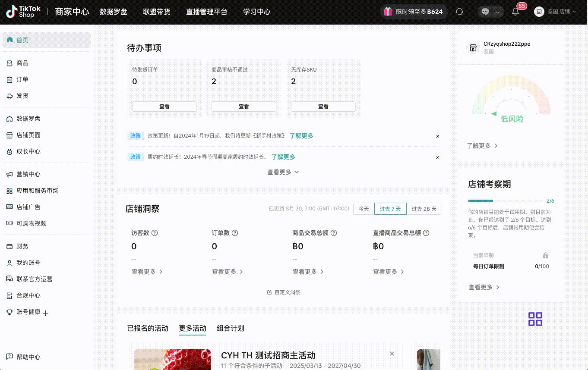Click 查看 under 商品审核不通过

click(243, 107)
